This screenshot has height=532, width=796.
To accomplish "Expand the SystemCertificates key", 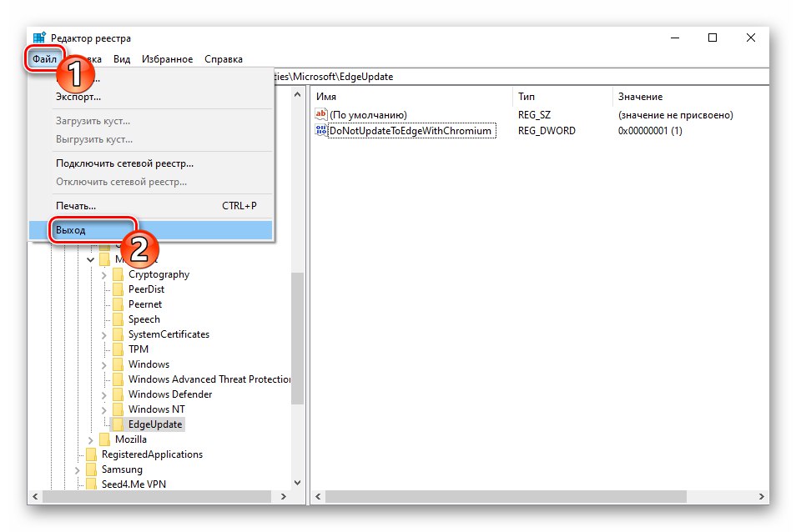I will 104,334.
